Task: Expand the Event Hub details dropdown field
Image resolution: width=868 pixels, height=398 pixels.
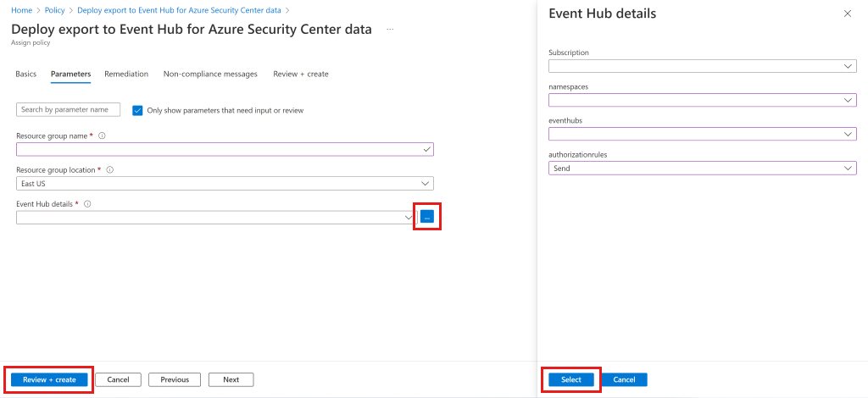Action: tap(216, 218)
